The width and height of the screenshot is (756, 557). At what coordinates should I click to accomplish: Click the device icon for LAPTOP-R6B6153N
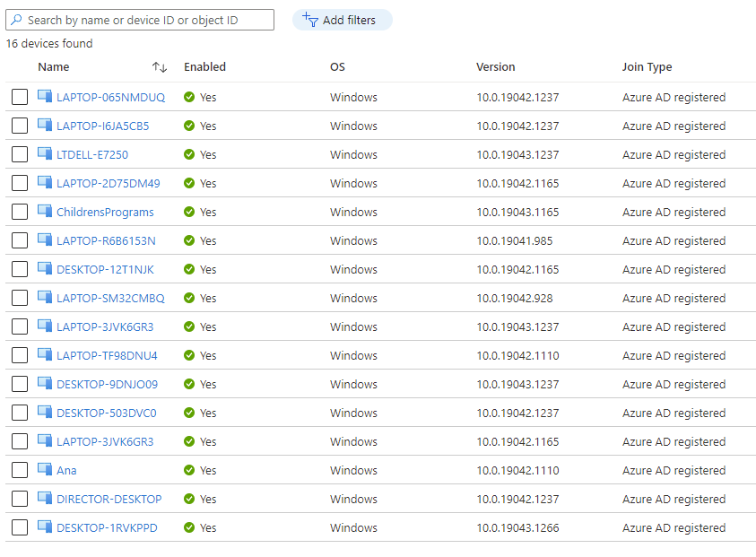click(45, 239)
